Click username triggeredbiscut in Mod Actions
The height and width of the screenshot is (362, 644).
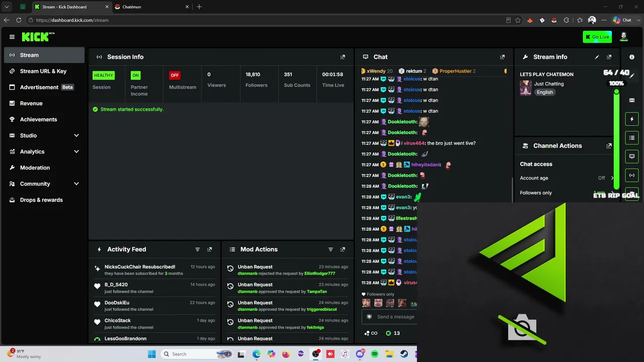coord(322,309)
